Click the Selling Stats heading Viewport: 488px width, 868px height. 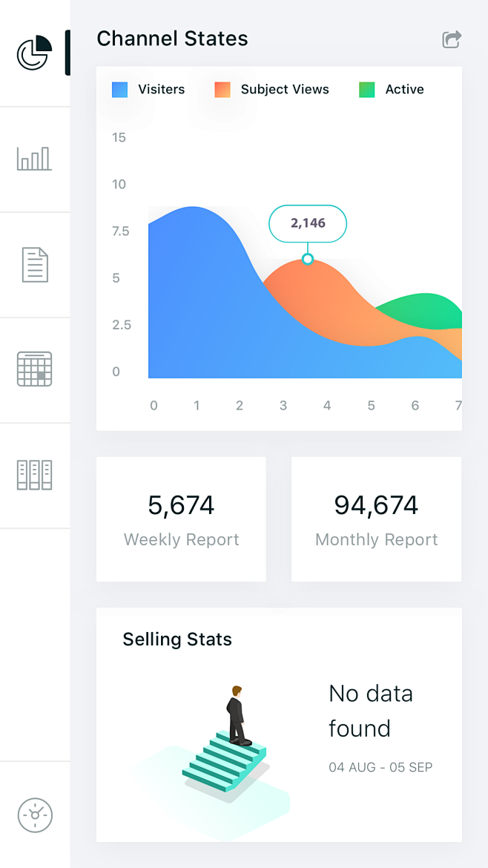177,640
